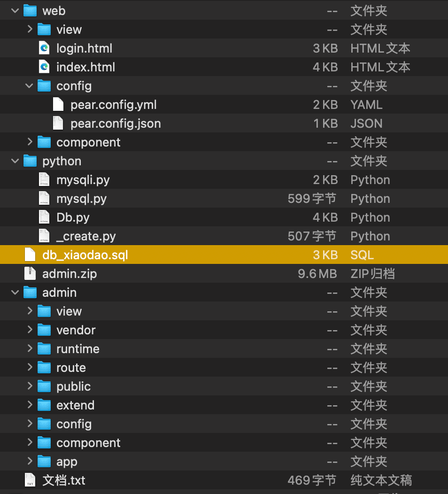The width and height of the screenshot is (448, 494).
Task: Click the admin.zip archive icon
Action: tap(30, 274)
